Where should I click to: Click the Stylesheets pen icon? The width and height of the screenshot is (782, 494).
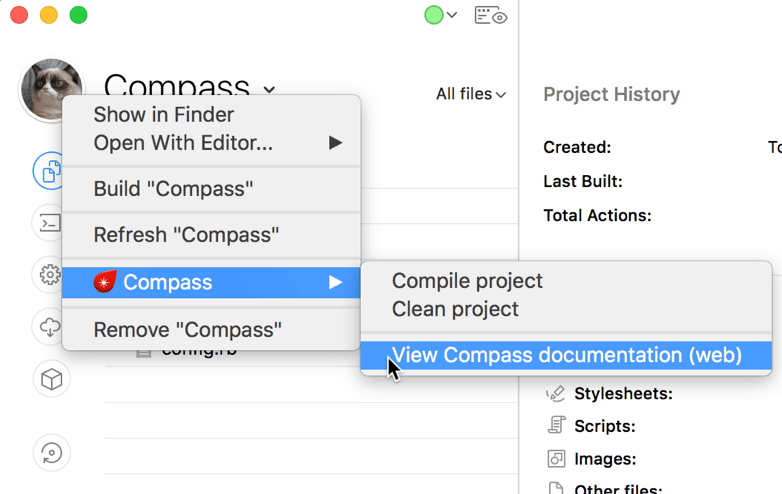click(556, 394)
